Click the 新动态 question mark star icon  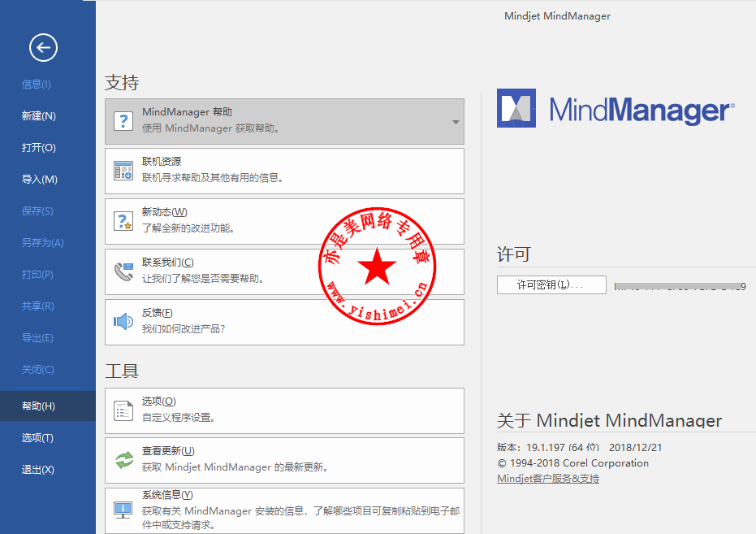coord(123,221)
